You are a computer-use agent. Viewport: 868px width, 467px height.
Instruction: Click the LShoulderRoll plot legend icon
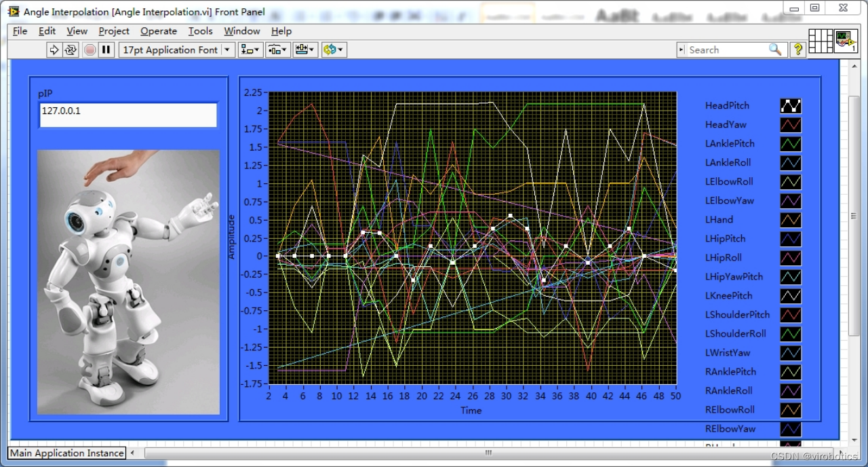790,334
